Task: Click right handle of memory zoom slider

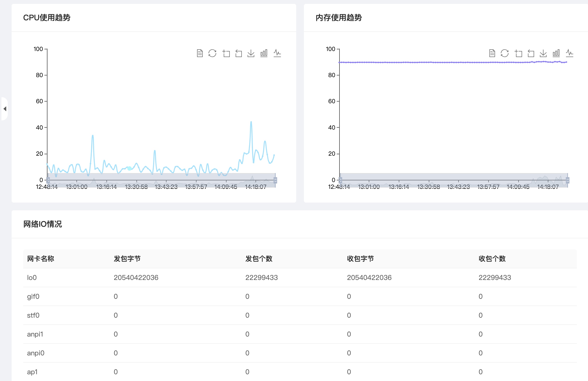Action: tap(567, 180)
